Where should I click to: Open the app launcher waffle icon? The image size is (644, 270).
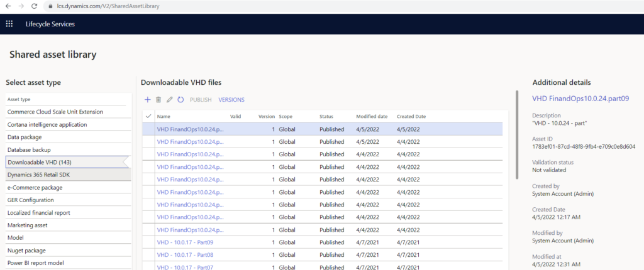(9, 24)
